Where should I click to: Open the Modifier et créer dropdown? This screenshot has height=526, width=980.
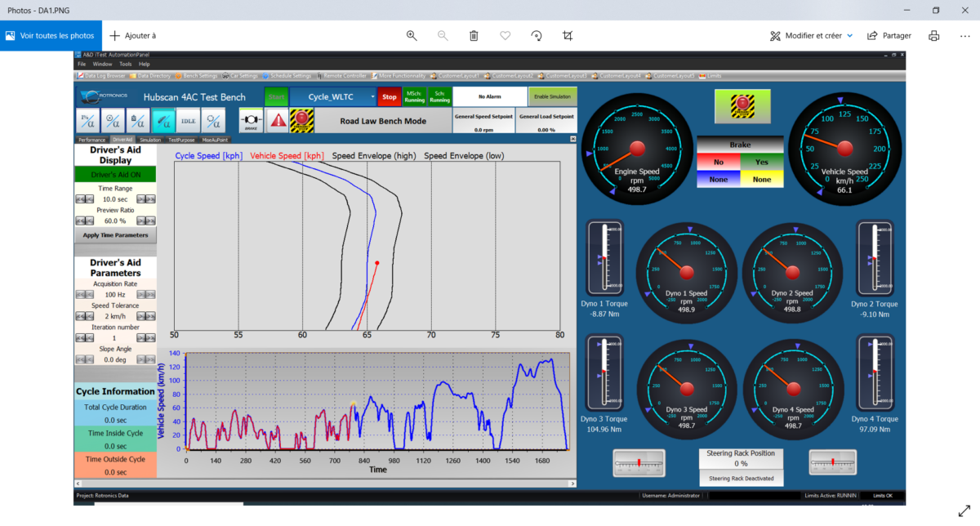(x=810, y=35)
